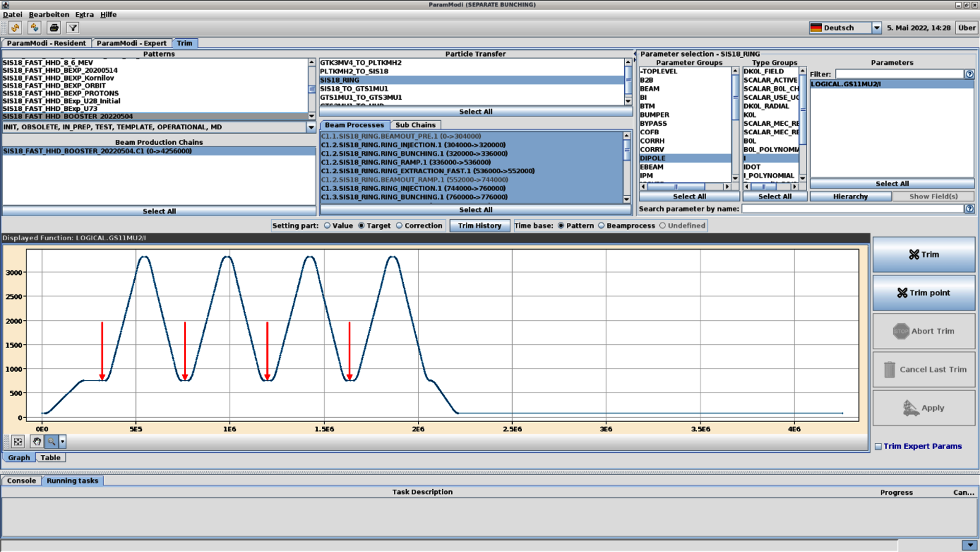The width and height of the screenshot is (980, 552).
Task: Open zoom tool options dropdown arrow
Action: (x=62, y=442)
